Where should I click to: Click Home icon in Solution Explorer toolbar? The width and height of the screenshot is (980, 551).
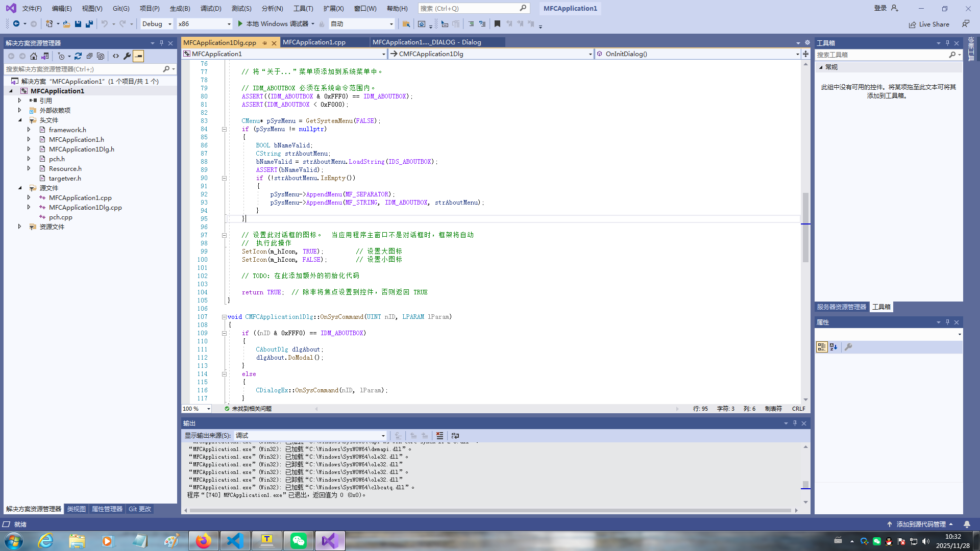(34, 56)
